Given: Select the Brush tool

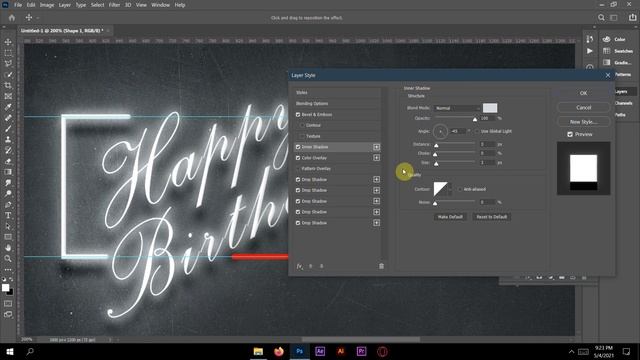Looking at the screenshot, I should click(x=8, y=129).
